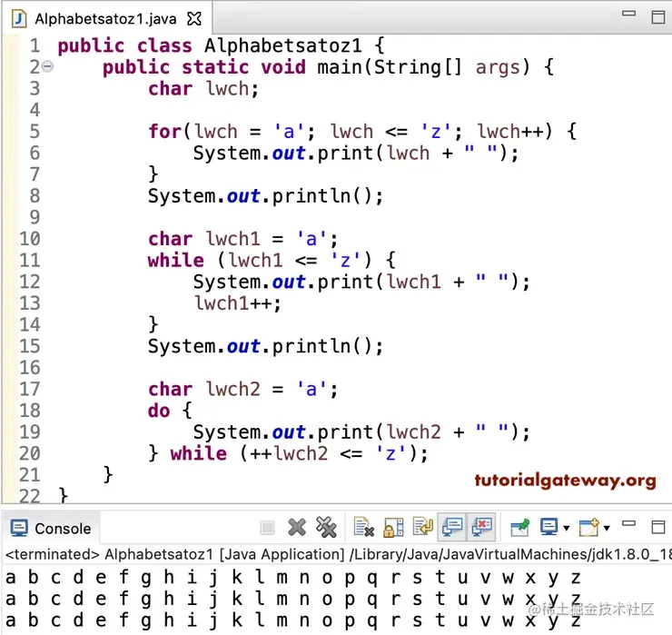Click the first alphabet output line in Console
The width and height of the screenshot is (672, 635).
[293, 578]
